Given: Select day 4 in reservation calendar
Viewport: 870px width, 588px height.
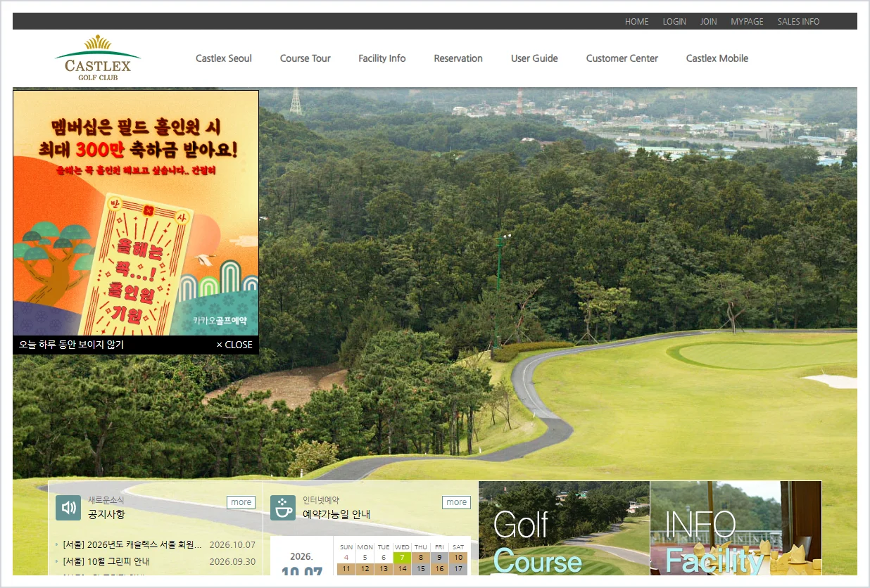Looking at the screenshot, I should click(x=346, y=558).
